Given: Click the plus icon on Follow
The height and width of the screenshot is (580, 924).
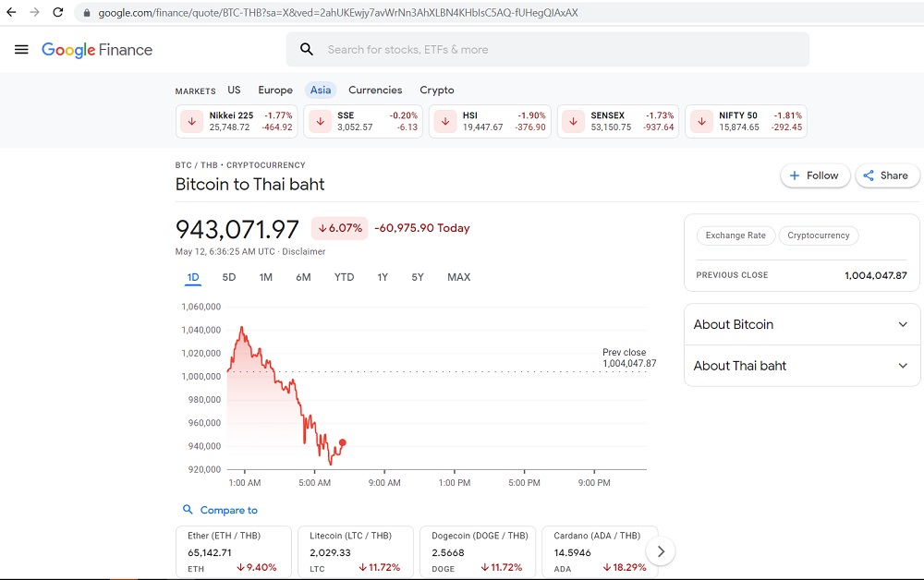Looking at the screenshot, I should pyautogui.click(x=795, y=175).
